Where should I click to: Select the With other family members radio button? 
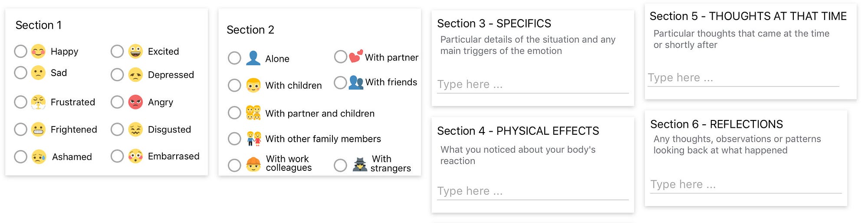click(234, 139)
